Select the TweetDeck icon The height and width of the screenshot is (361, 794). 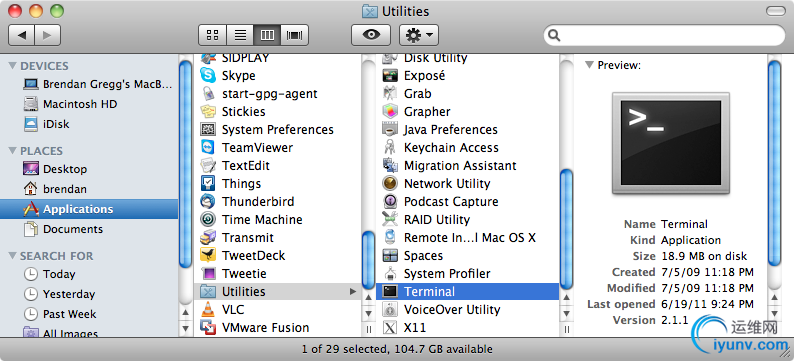pos(208,256)
